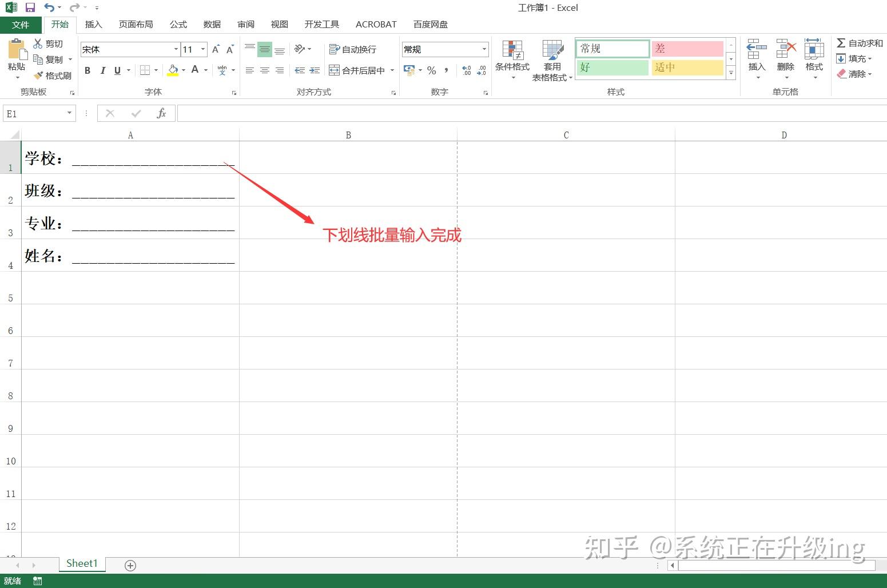Select the Sheet1 worksheet tab
Image resolution: width=887 pixels, height=588 pixels.
coord(82,564)
